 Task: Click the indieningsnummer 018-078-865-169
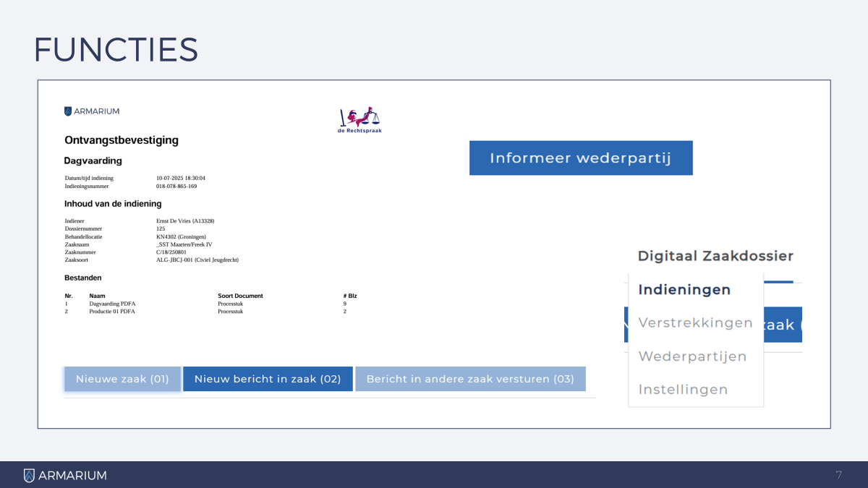[x=176, y=186]
